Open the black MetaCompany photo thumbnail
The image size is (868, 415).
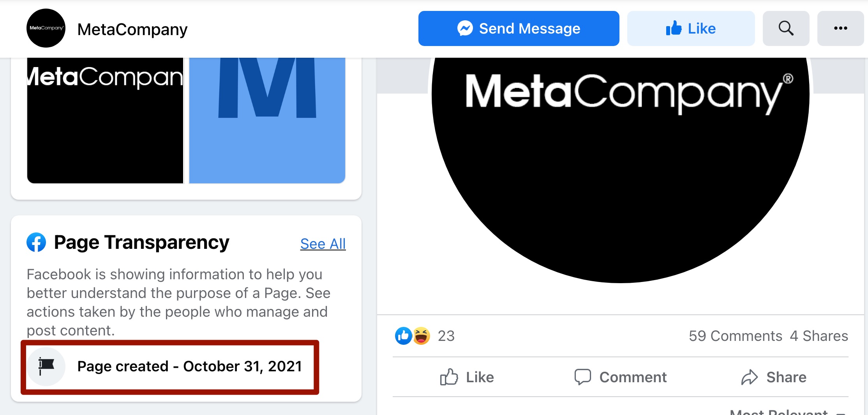(x=105, y=121)
